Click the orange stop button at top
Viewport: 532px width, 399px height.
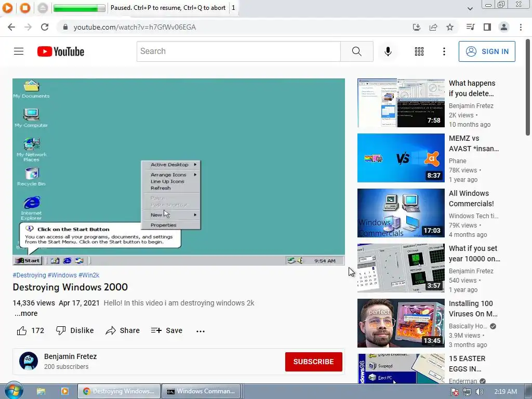pos(25,7)
